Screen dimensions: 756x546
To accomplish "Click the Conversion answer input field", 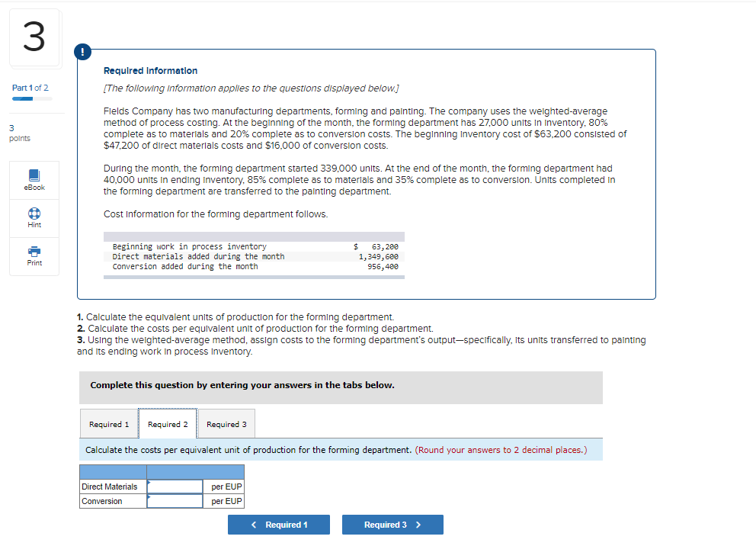I will 174,500.
